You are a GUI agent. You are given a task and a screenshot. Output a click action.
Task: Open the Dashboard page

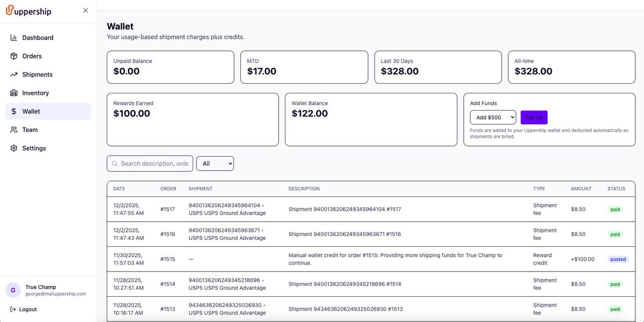48,38
